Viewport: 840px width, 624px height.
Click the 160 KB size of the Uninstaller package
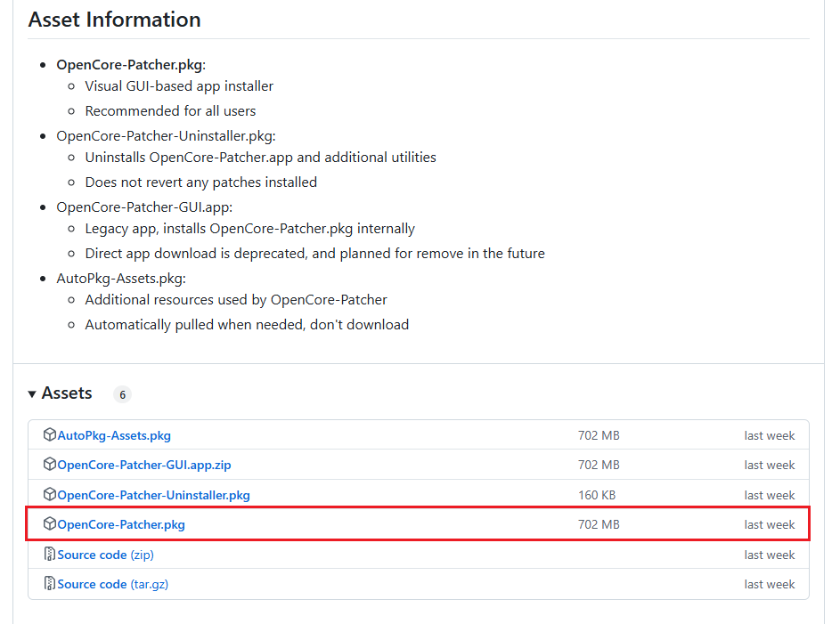(597, 495)
